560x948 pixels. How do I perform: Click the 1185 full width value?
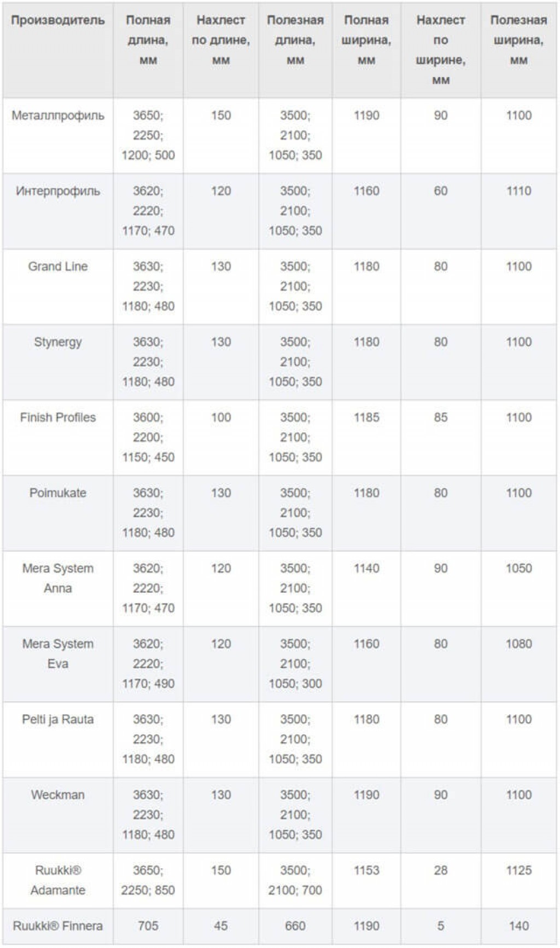coord(366,418)
